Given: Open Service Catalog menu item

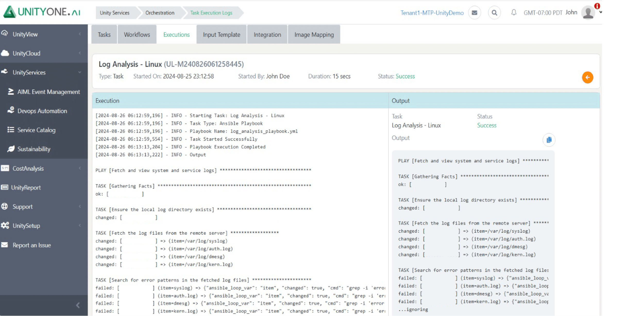Looking at the screenshot, I should coord(36,130).
